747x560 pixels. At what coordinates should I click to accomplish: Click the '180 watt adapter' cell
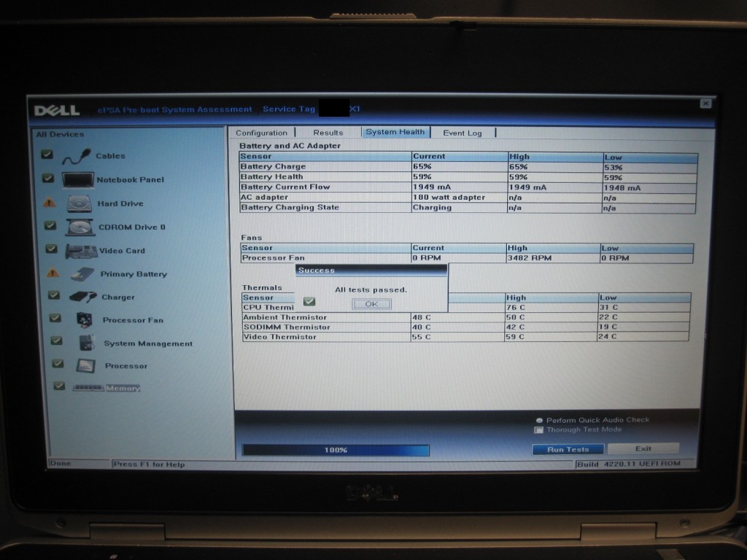tap(459, 197)
